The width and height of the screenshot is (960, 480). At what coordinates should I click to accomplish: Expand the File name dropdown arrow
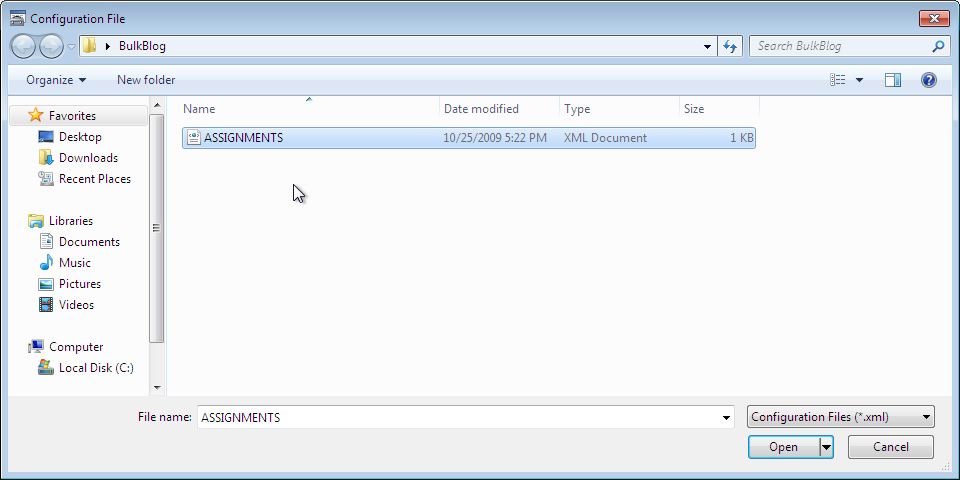(x=726, y=418)
